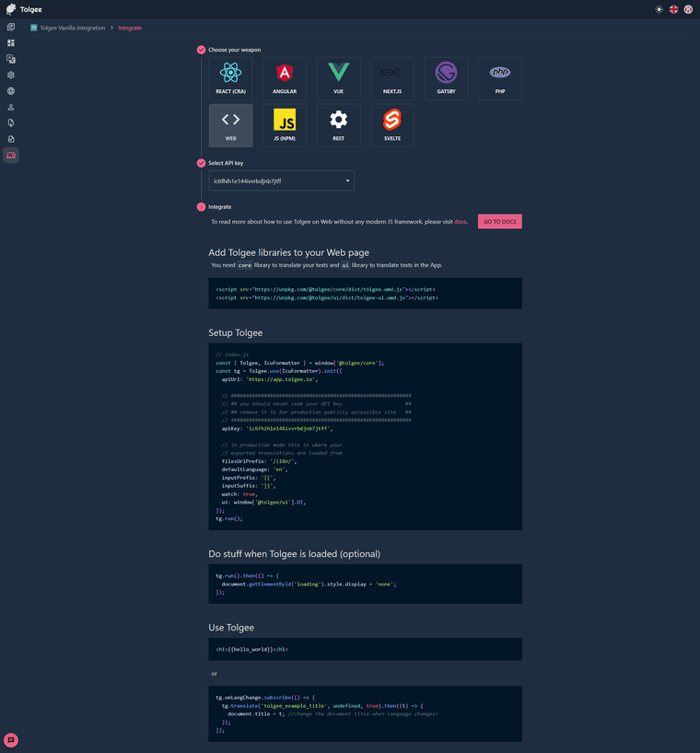Click the Tolgee mouse logo
Screen dimensions: 700x753
point(11,9)
